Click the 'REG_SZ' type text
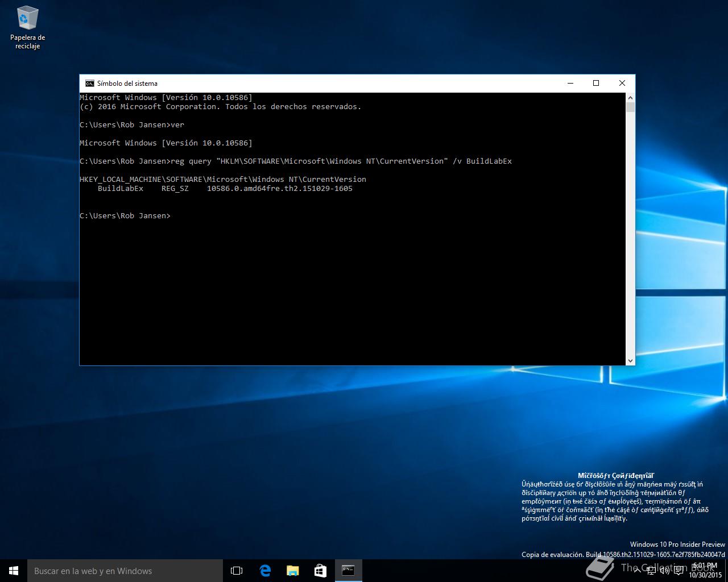The height and width of the screenshot is (582, 728). click(175, 188)
